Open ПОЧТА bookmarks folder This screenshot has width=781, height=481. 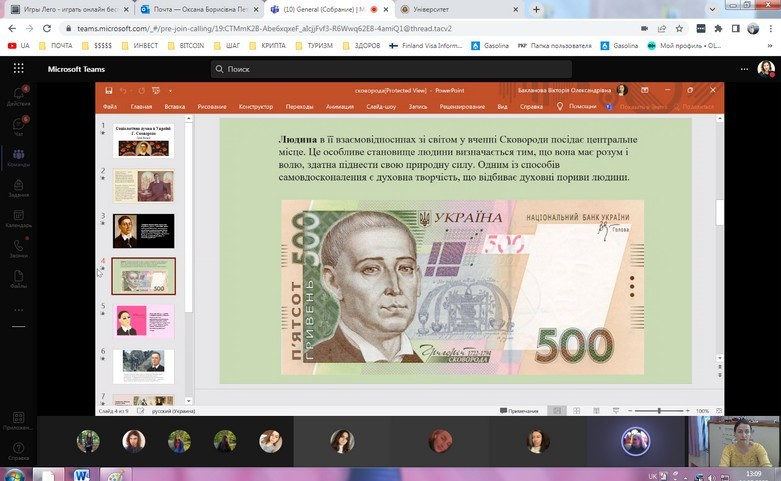[x=56, y=45]
